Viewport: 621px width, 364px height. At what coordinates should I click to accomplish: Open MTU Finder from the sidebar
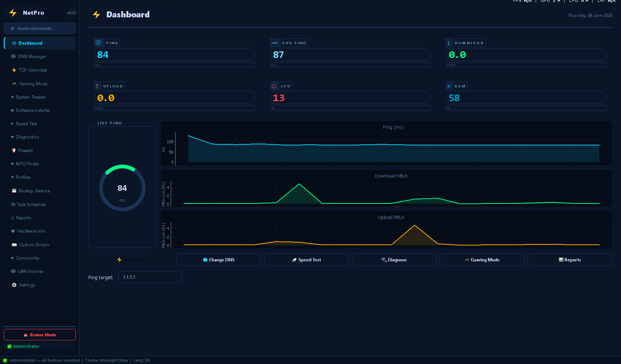[x=40, y=164]
